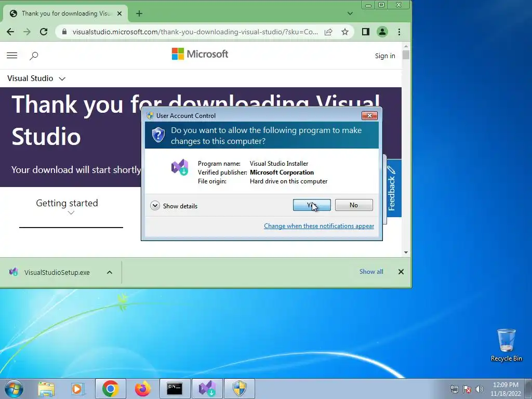
Task: Open Chrome tab search dropdown arrow
Action: pos(350,14)
